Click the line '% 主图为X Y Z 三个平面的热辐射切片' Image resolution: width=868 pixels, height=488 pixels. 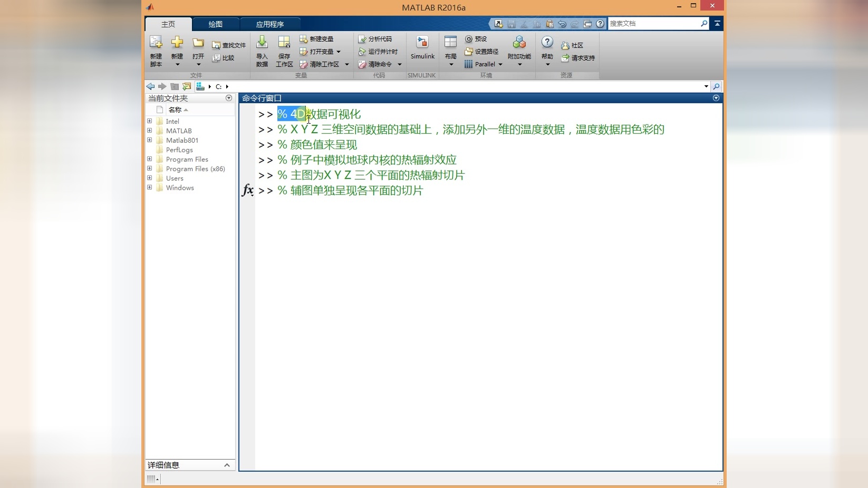click(x=371, y=175)
